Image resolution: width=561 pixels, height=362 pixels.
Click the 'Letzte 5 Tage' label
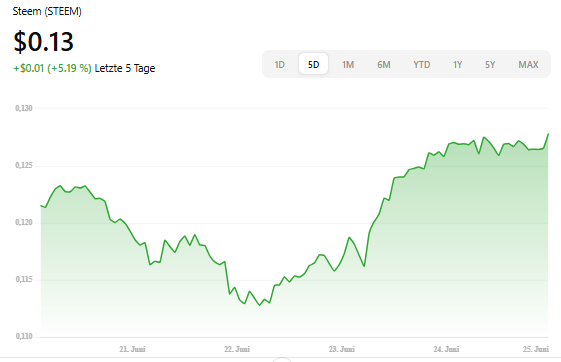[125, 68]
